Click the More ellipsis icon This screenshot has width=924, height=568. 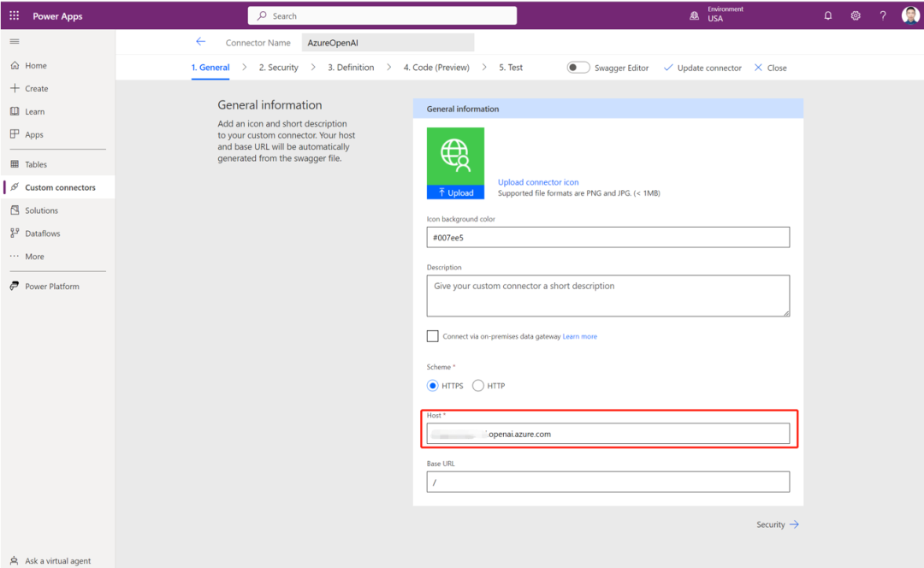pos(15,257)
